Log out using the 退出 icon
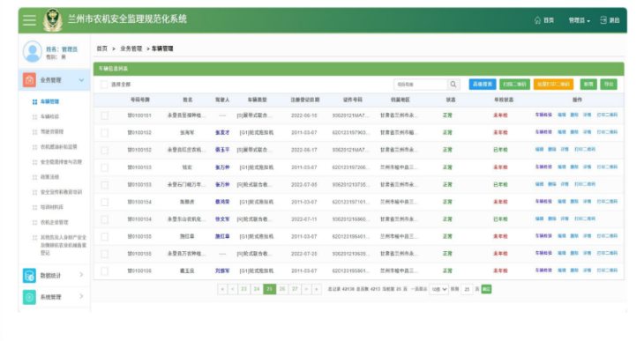The width and height of the screenshot is (644, 341). (603, 20)
